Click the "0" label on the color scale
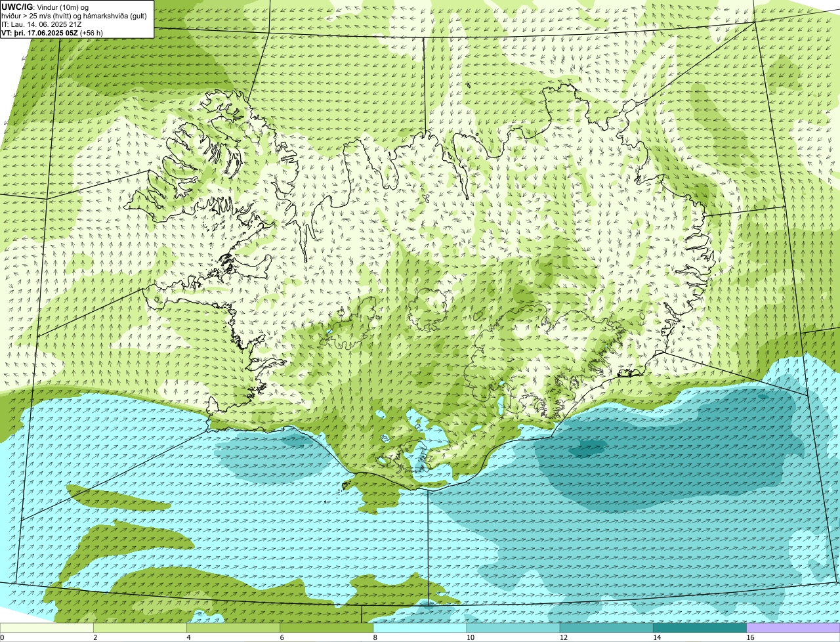This screenshot has width=840, height=642. point(2,637)
